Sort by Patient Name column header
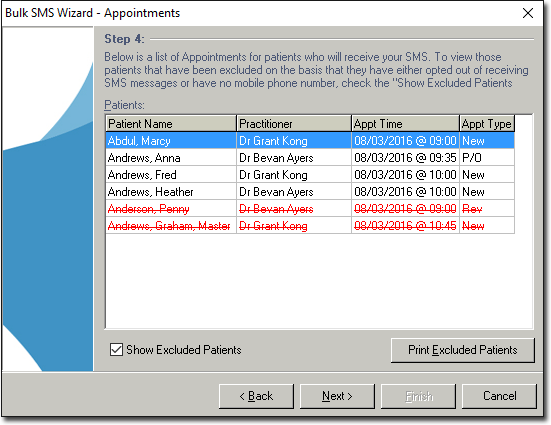 (x=171, y=123)
